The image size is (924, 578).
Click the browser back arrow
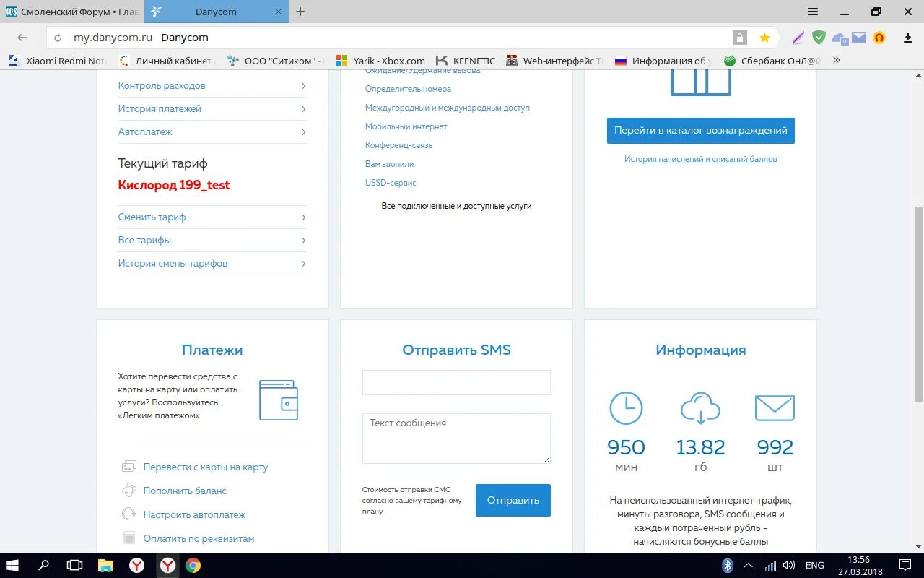(22, 38)
